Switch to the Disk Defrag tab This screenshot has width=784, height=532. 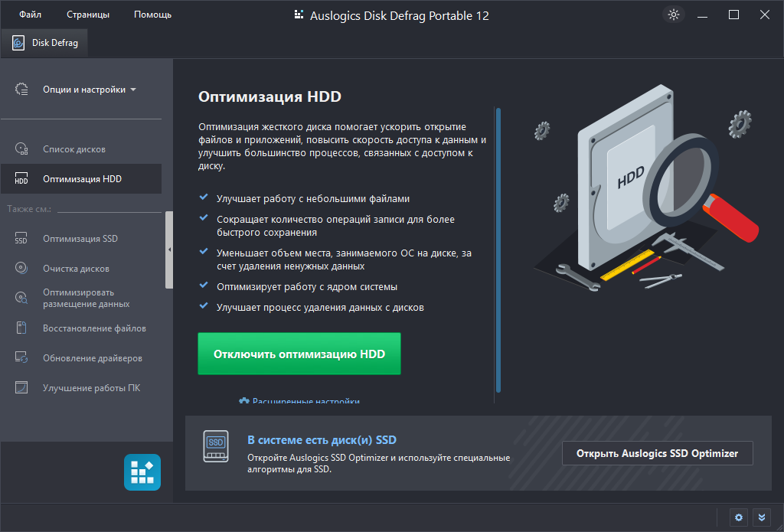pos(44,43)
